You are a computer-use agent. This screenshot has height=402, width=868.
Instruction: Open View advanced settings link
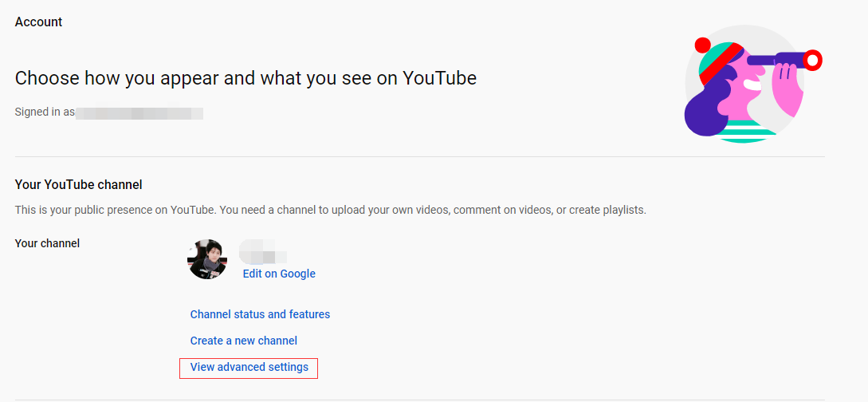pyautogui.click(x=249, y=367)
